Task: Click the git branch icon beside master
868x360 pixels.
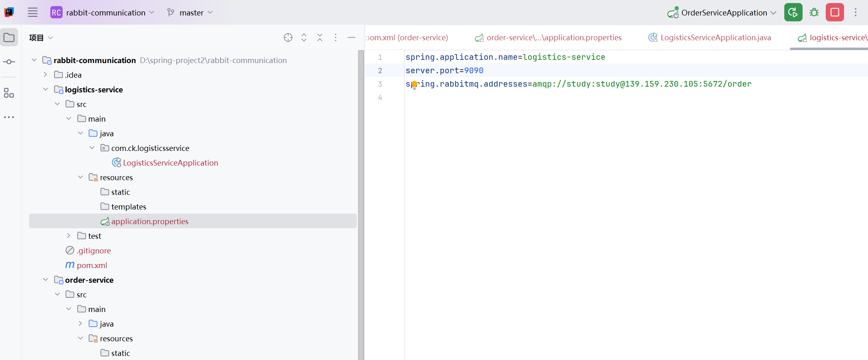Action: tap(171, 12)
